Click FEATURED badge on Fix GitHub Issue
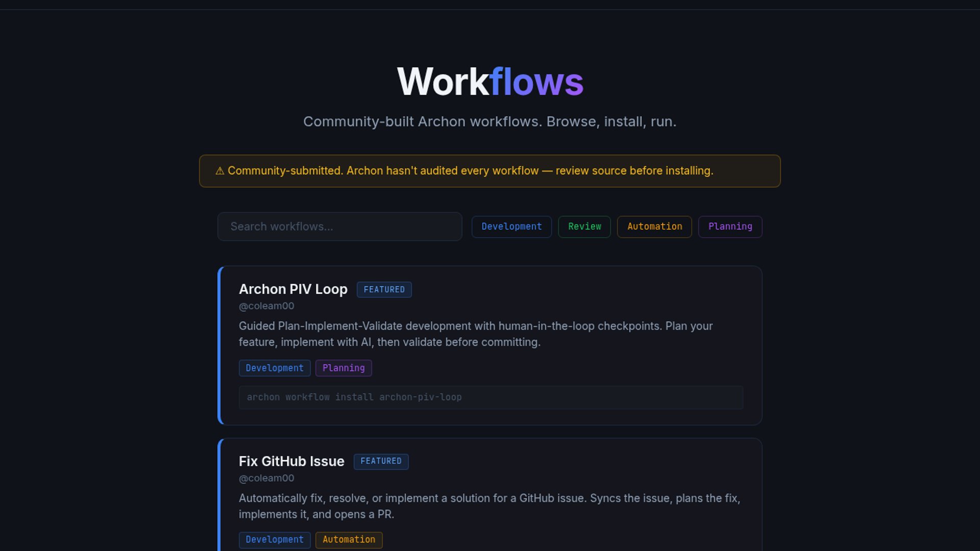Screen dimensions: 980x551 381,461
